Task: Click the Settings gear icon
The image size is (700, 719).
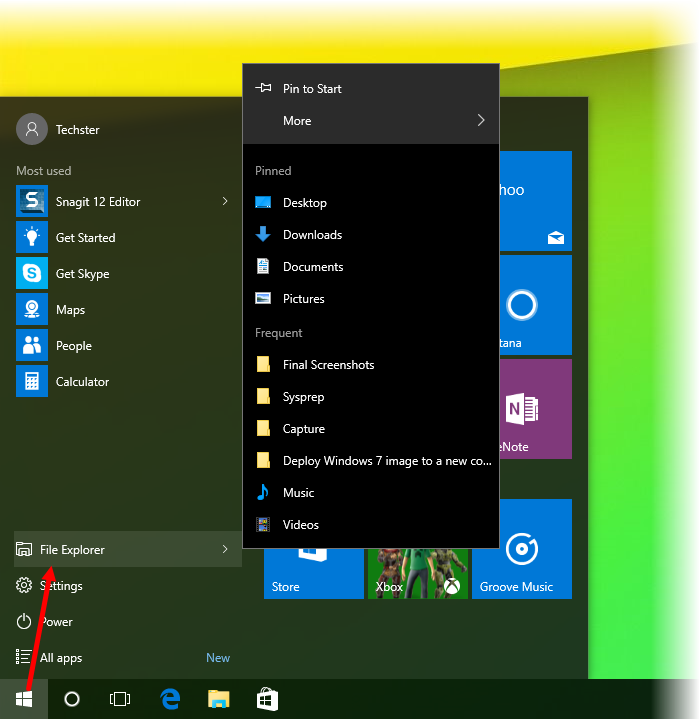Action: point(24,585)
